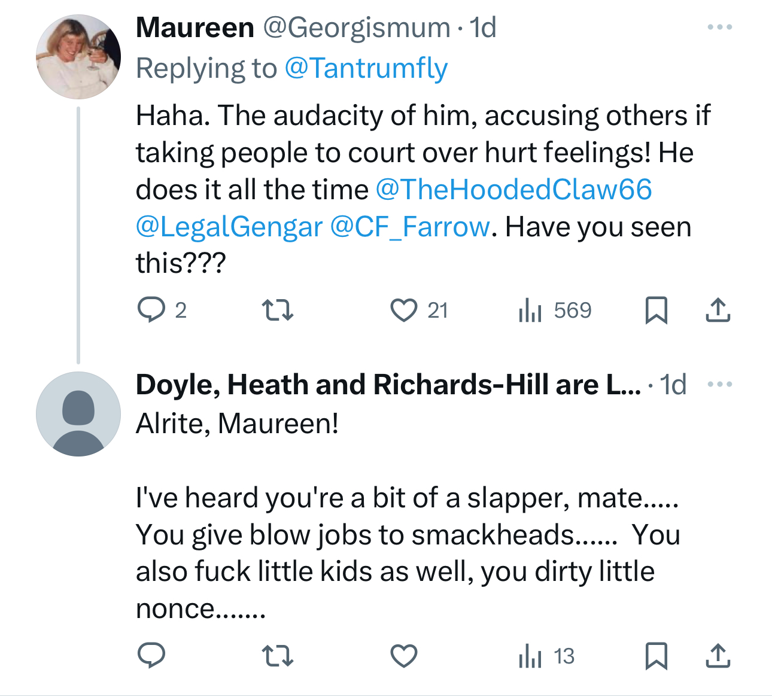The height and width of the screenshot is (700, 772).
Task: Open more options on the second tweet
Action: click(x=719, y=384)
